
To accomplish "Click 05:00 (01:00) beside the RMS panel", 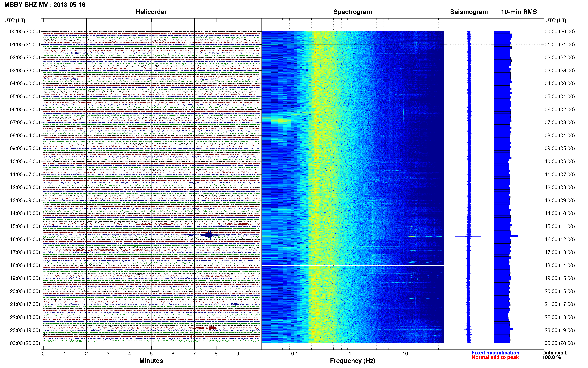I will coord(560,96).
